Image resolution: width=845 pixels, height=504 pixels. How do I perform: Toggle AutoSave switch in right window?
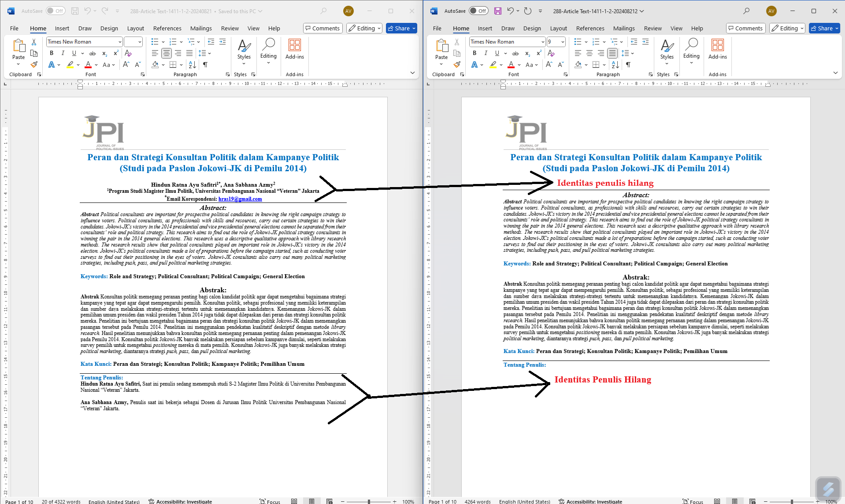click(479, 11)
